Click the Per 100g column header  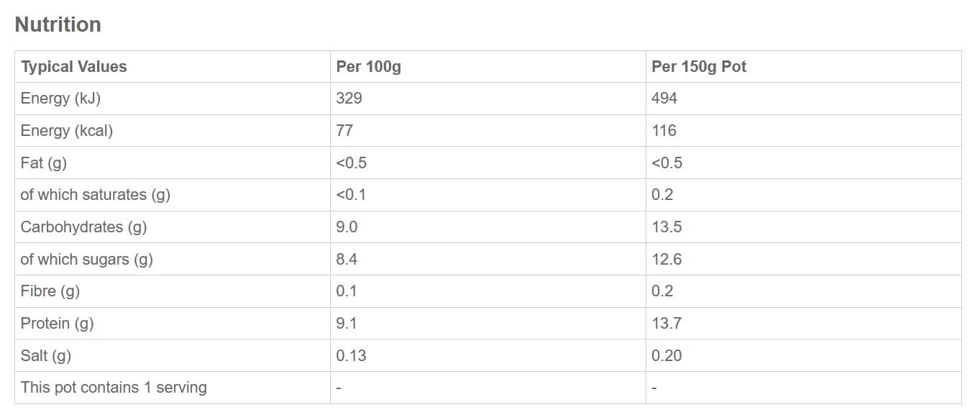tap(368, 67)
